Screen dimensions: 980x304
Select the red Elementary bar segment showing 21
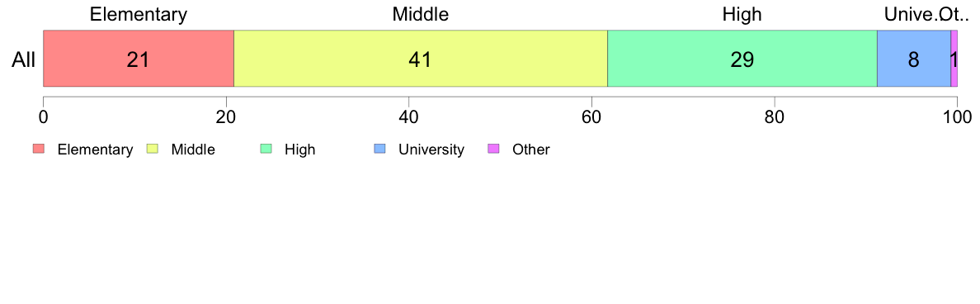coord(138,58)
